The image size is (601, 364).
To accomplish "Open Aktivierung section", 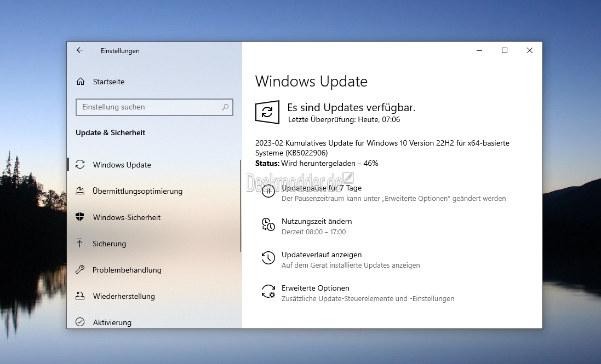I will 112,322.
